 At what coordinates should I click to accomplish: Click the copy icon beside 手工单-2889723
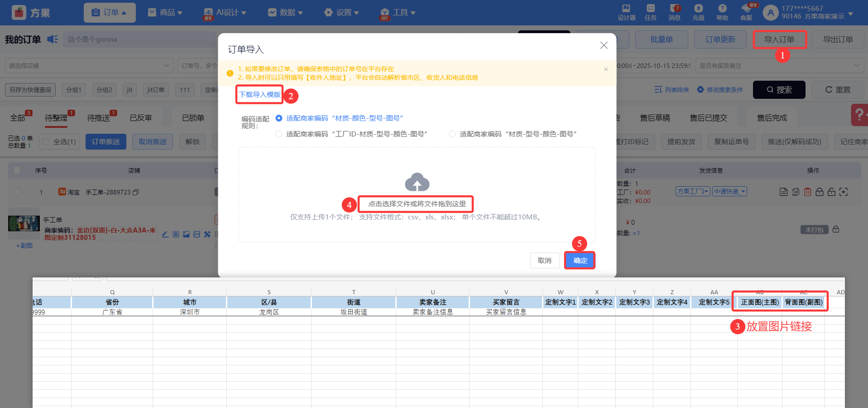(x=136, y=192)
